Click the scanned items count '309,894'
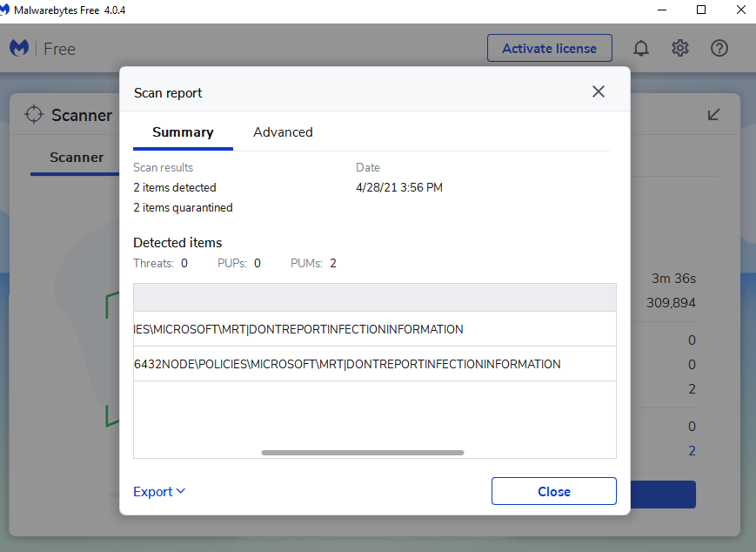Viewport: 756px width, 552px height. tap(671, 303)
